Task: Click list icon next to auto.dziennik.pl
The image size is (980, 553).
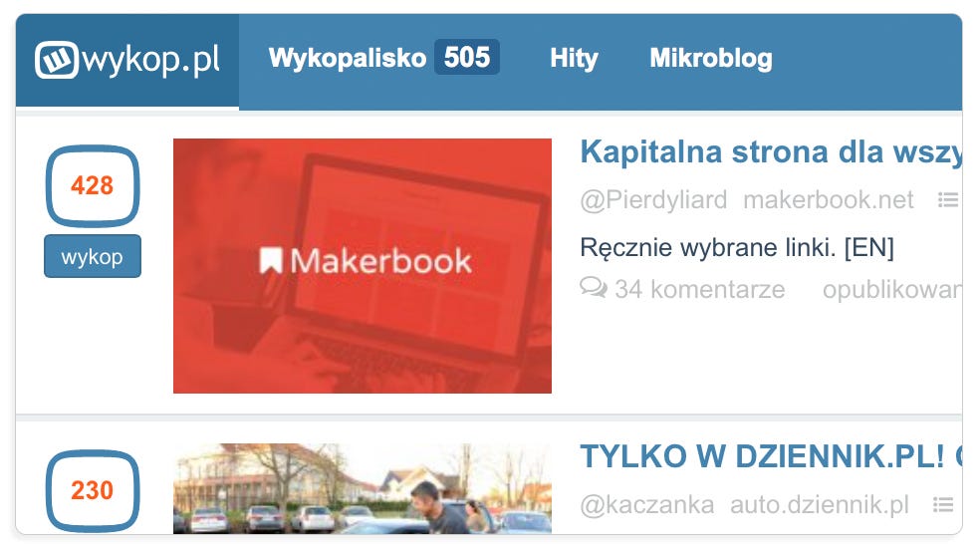Action: (x=943, y=505)
